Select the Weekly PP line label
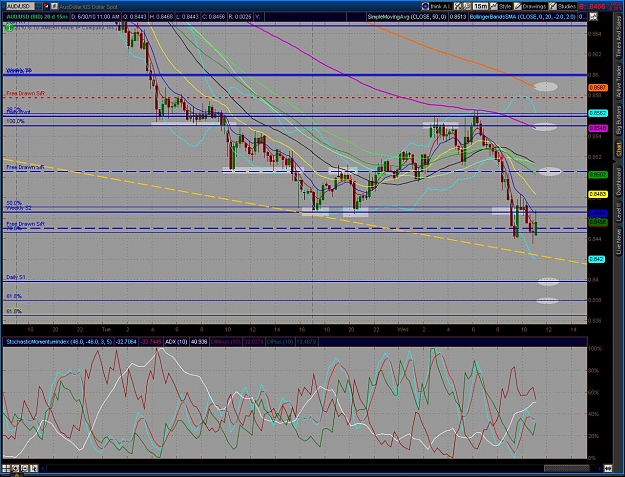This screenshot has width=625, height=477. click(19, 71)
